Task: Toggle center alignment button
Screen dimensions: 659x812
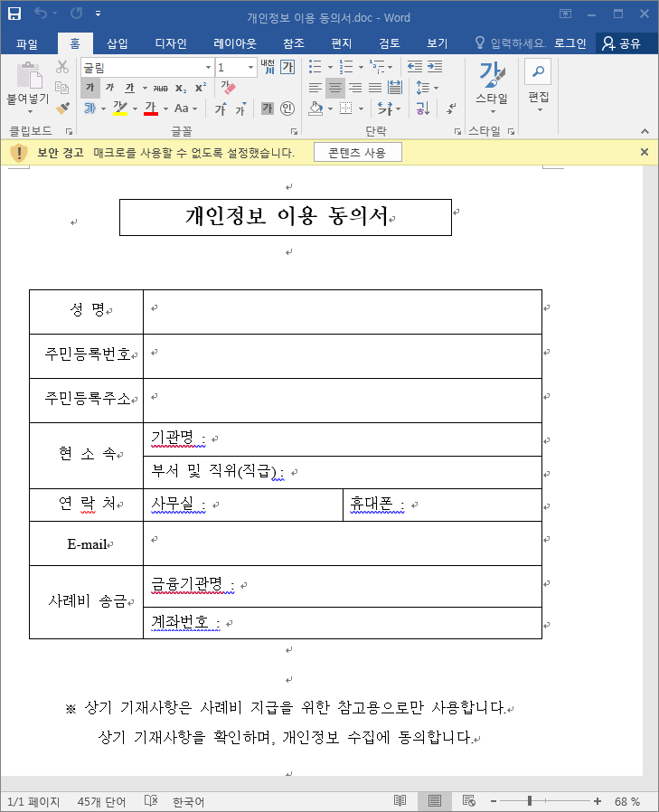Action: point(335,88)
